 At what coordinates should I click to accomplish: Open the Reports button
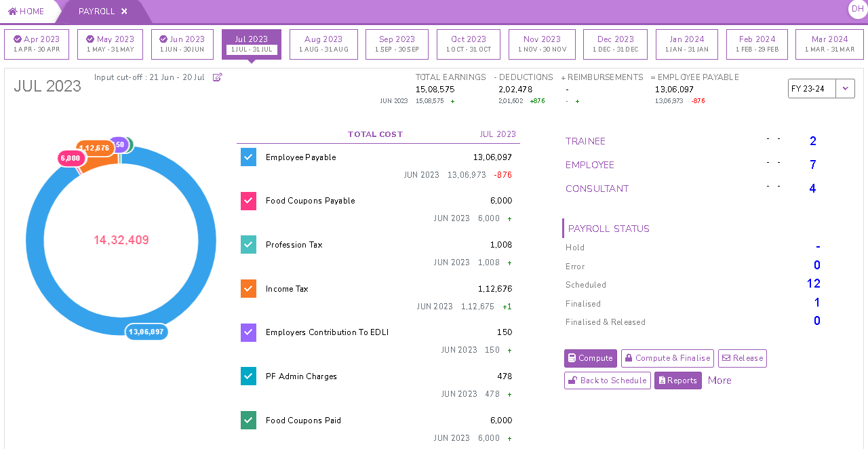tap(677, 380)
